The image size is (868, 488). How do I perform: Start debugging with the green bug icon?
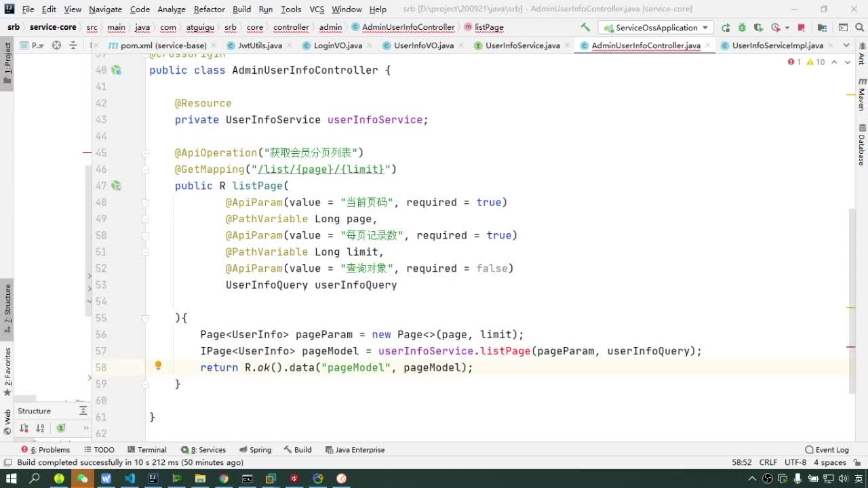(x=742, y=28)
